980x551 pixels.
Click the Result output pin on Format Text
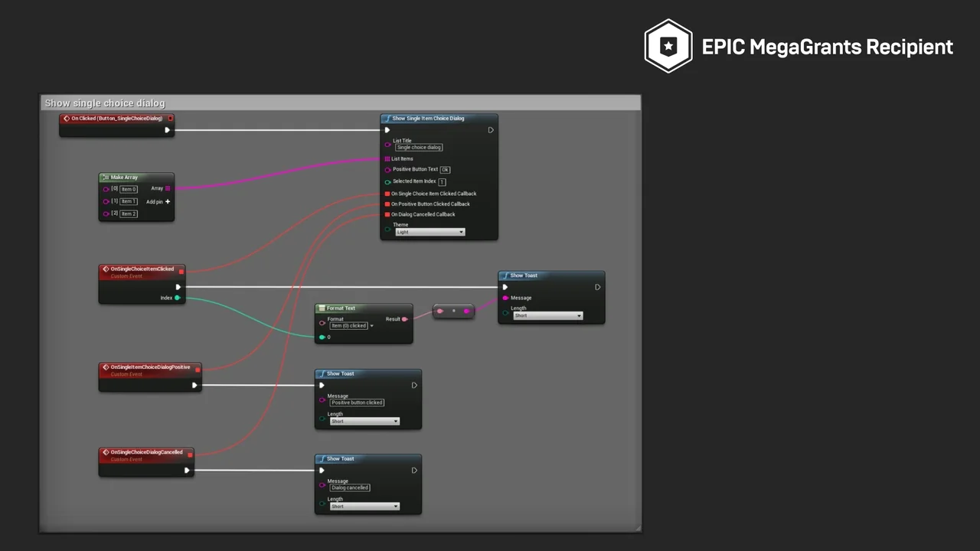pyautogui.click(x=405, y=319)
